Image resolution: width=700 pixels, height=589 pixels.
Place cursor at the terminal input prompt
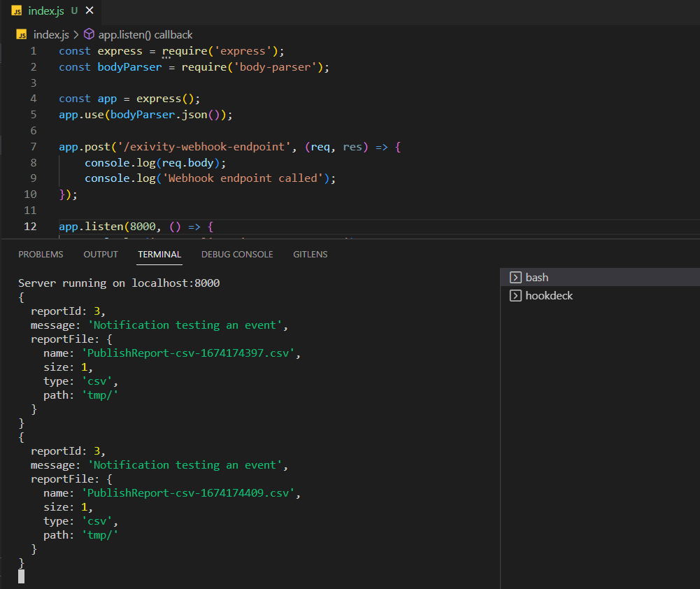coord(22,576)
